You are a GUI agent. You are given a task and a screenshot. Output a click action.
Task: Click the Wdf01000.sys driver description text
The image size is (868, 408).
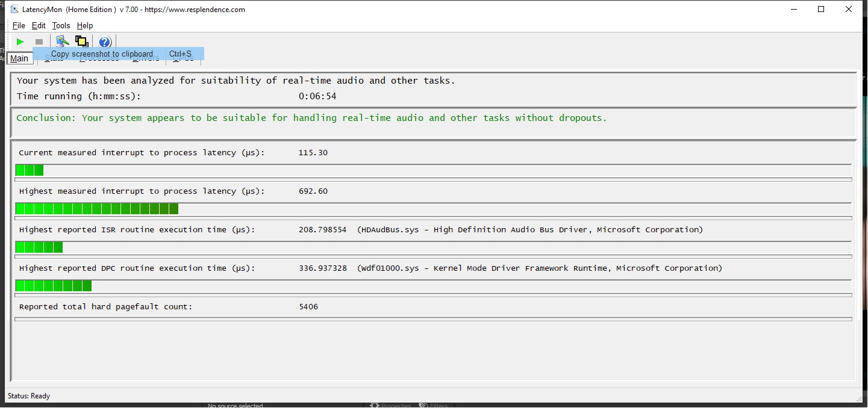pyautogui.click(x=540, y=268)
